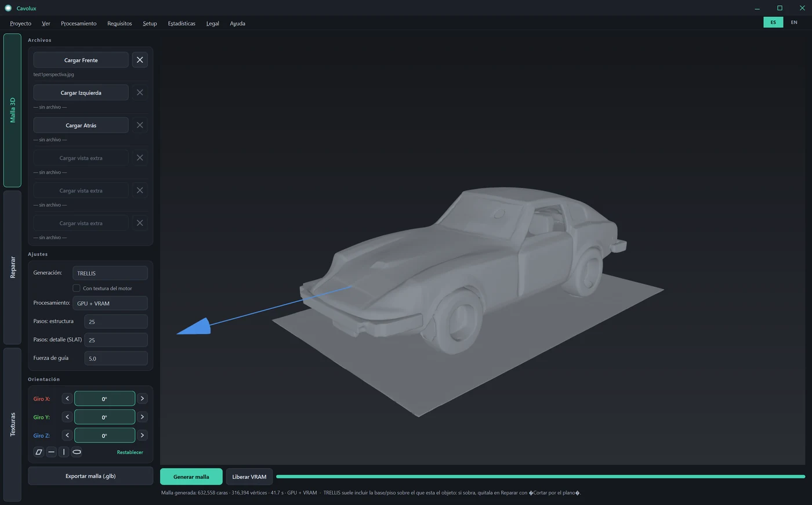Image resolution: width=812 pixels, height=505 pixels.
Task: Select the horizontal line orientation icon
Action: click(x=52, y=452)
